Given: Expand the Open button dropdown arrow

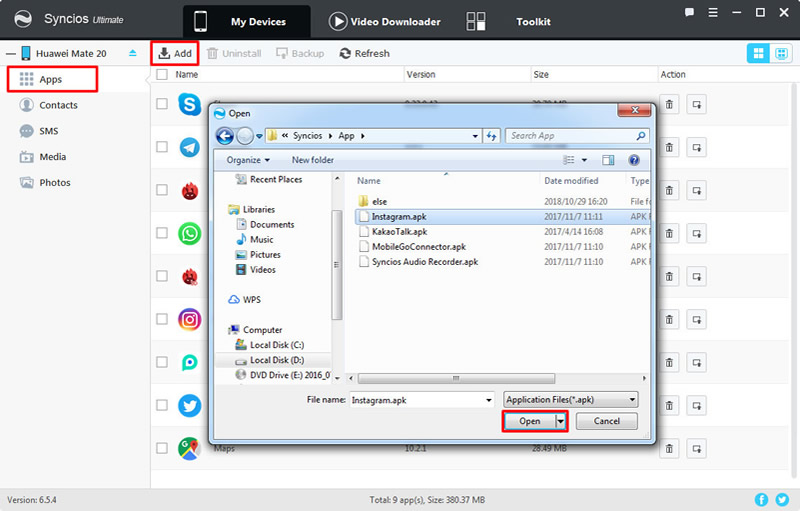Looking at the screenshot, I should pyautogui.click(x=561, y=421).
